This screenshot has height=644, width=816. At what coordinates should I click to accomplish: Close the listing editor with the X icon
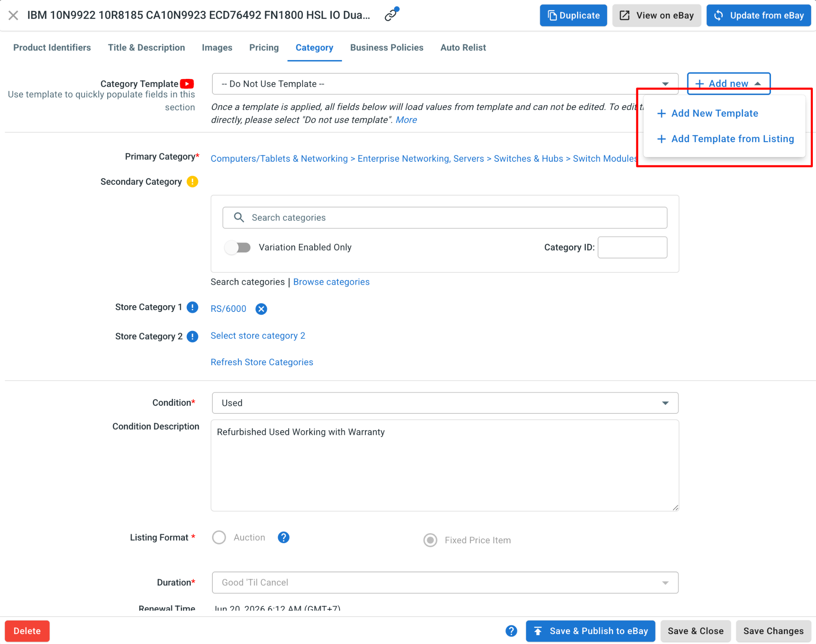pyautogui.click(x=13, y=16)
